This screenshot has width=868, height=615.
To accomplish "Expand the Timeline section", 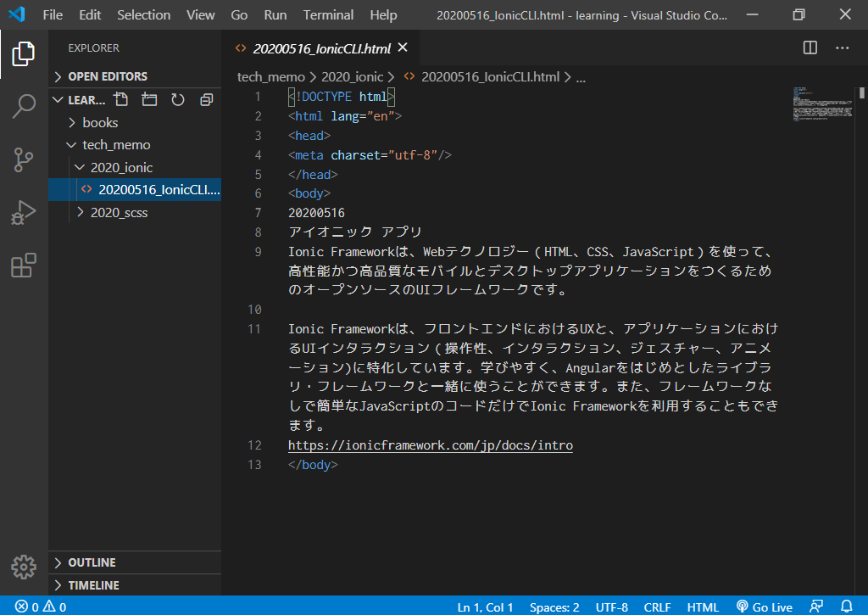I will [x=135, y=585].
